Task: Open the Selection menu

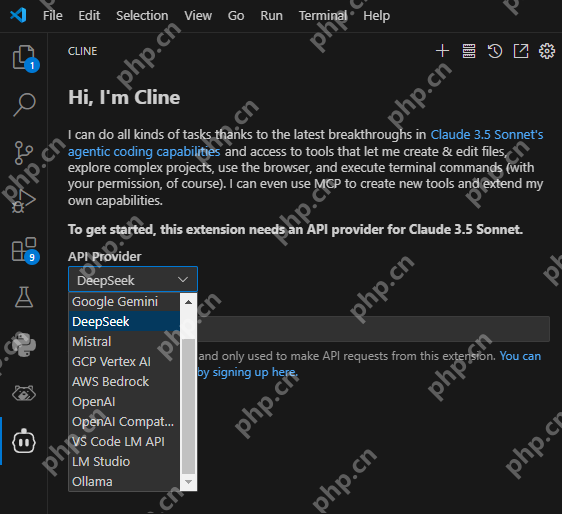Action: (x=142, y=16)
